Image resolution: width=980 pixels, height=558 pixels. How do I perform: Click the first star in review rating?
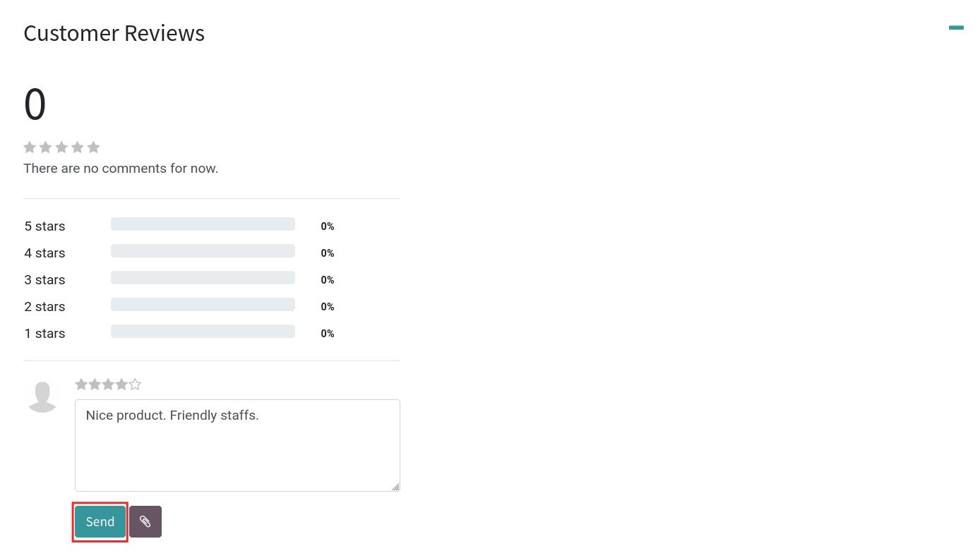pos(81,384)
